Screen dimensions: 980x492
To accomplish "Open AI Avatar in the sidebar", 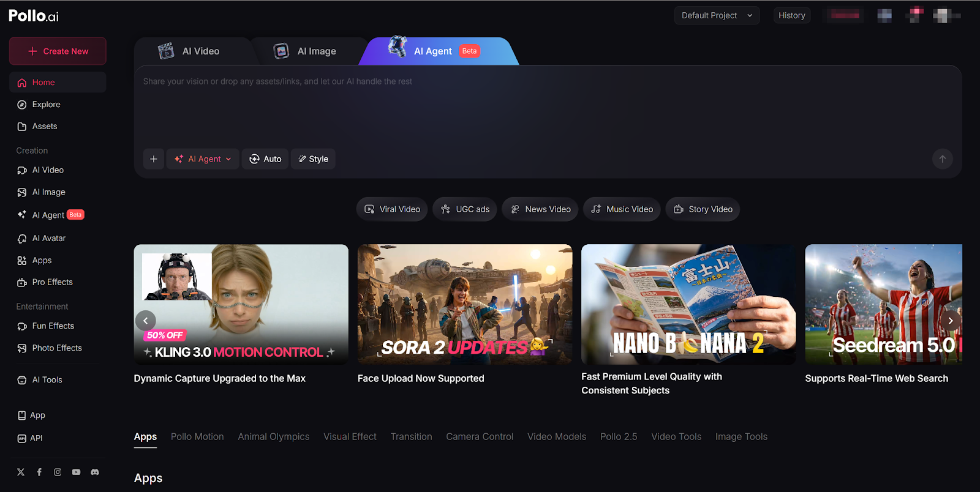I will point(49,239).
